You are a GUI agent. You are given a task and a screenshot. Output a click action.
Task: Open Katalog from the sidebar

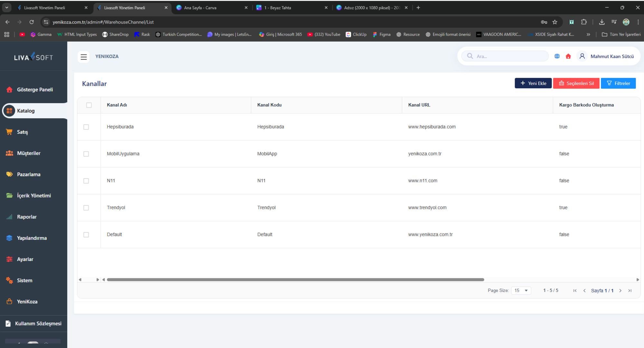click(26, 111)
